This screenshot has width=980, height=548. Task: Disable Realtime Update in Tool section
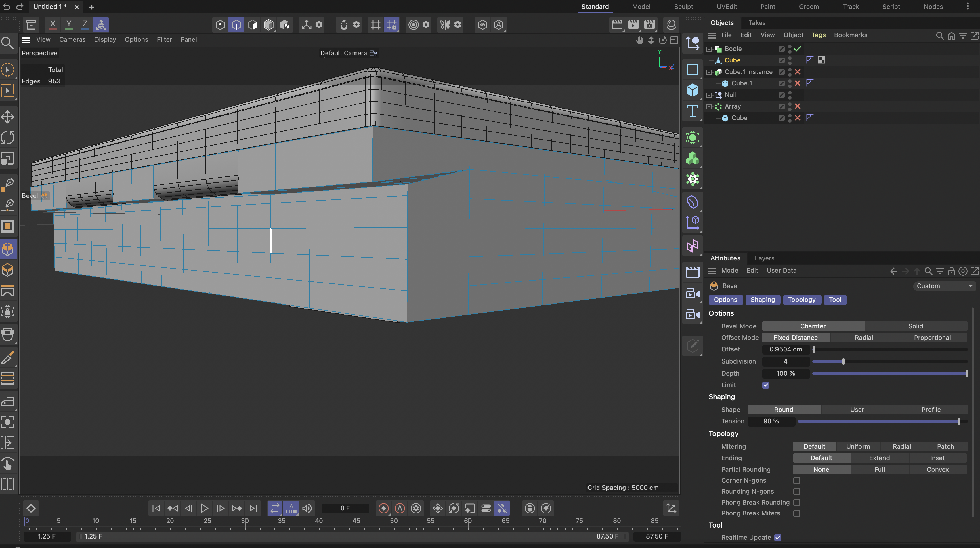pos(777,537)
